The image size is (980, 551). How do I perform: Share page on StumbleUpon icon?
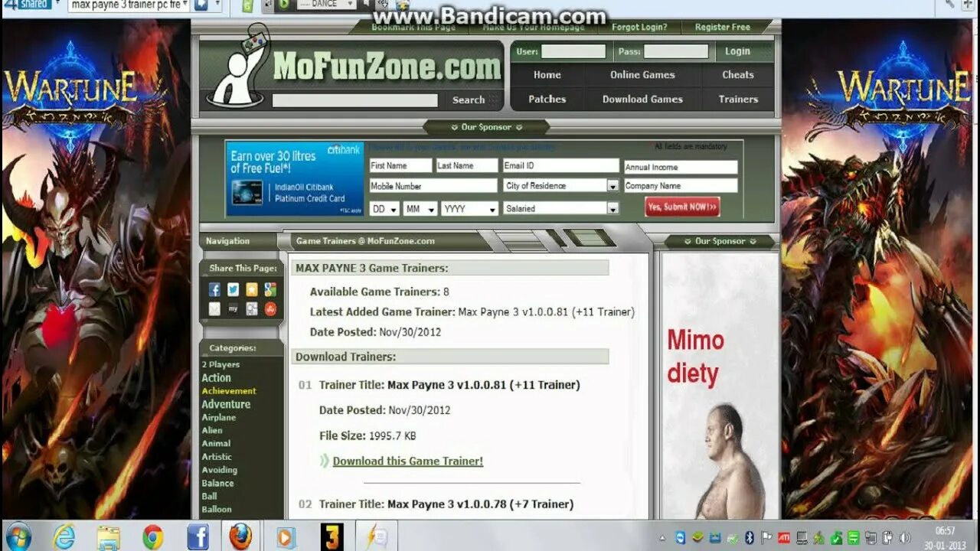coord(269,308)
